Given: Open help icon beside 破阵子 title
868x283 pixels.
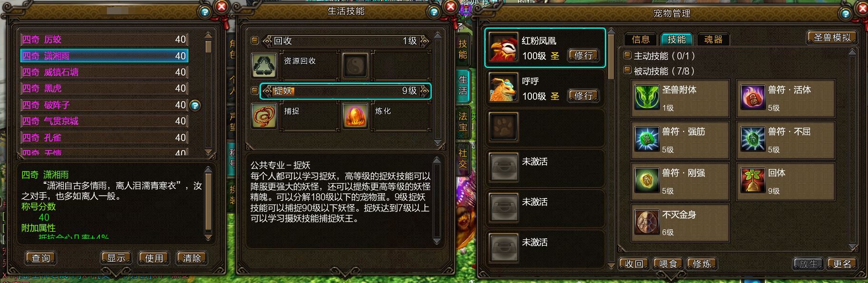Looking at the screenshot, I should [195, 105].
